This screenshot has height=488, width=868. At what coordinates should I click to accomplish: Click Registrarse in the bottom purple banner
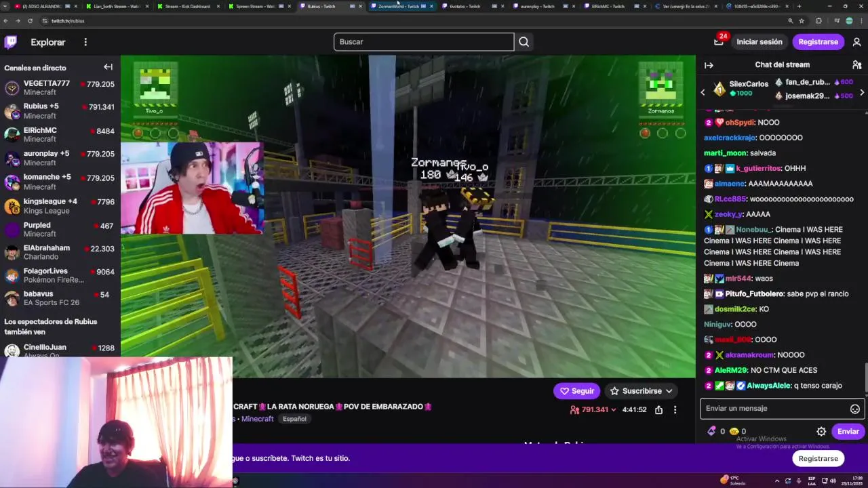[818, 459]
